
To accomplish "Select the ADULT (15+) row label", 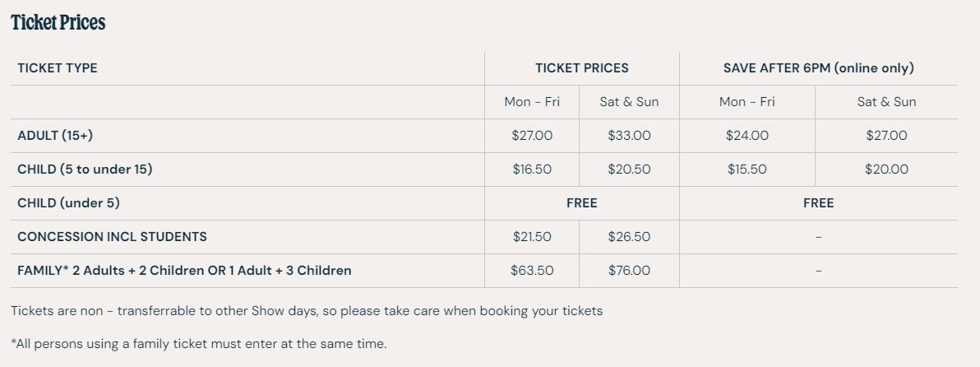I will tap(55, 136).
